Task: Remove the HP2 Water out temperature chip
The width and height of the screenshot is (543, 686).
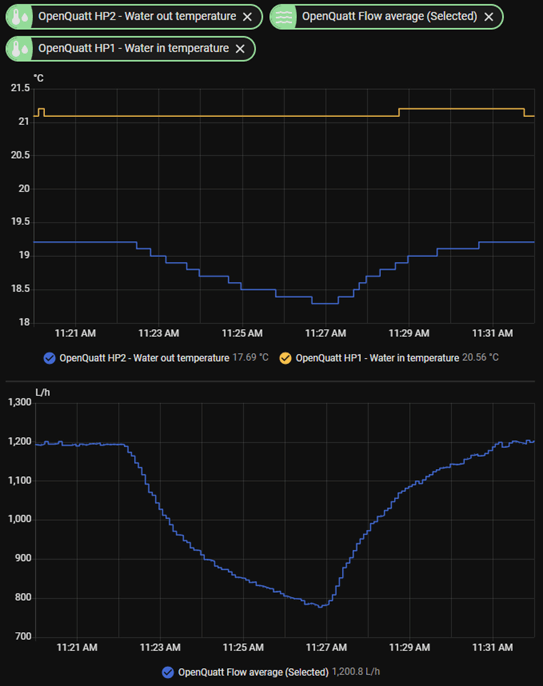Action: (247, 17)
